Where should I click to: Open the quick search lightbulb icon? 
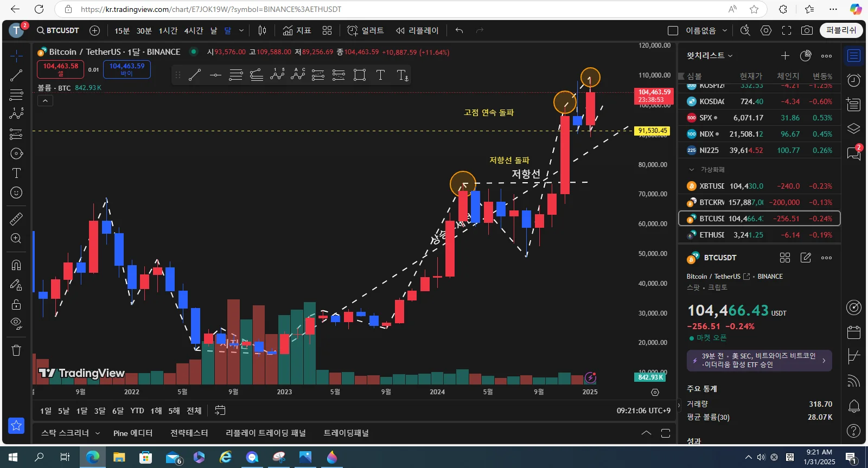(x=745, y=30)
